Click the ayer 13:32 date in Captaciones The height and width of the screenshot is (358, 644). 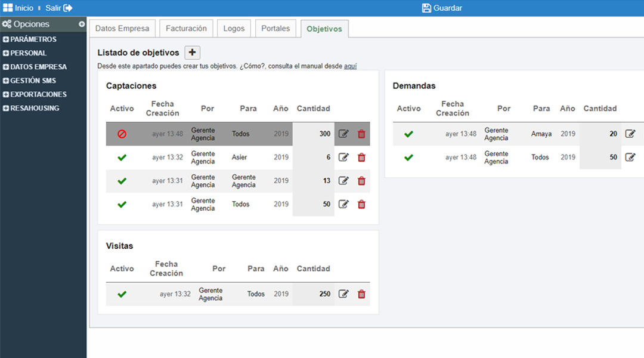pyautogui.click(x=168, y=158)
